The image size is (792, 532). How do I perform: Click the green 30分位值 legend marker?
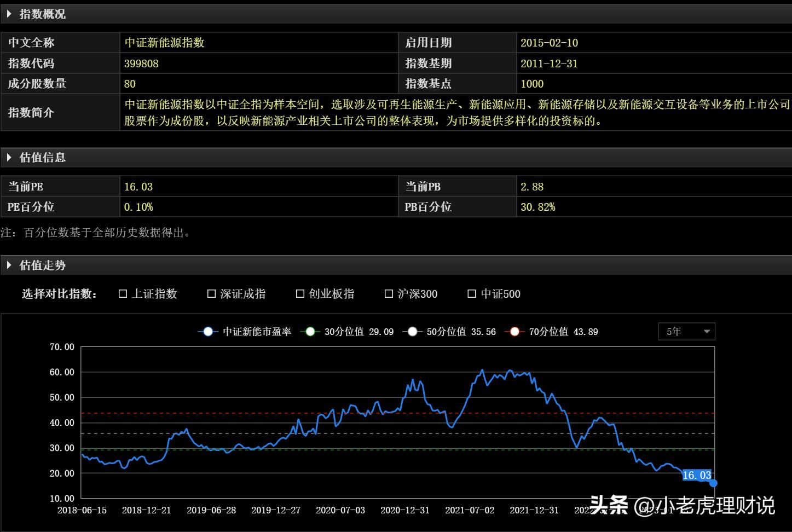[x=310, y=331]
